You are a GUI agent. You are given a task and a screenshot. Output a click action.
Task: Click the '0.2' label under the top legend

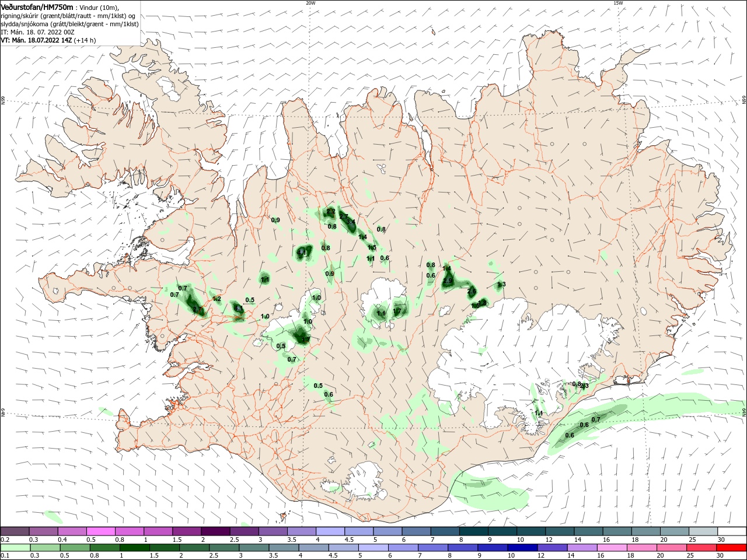(4, 539)
